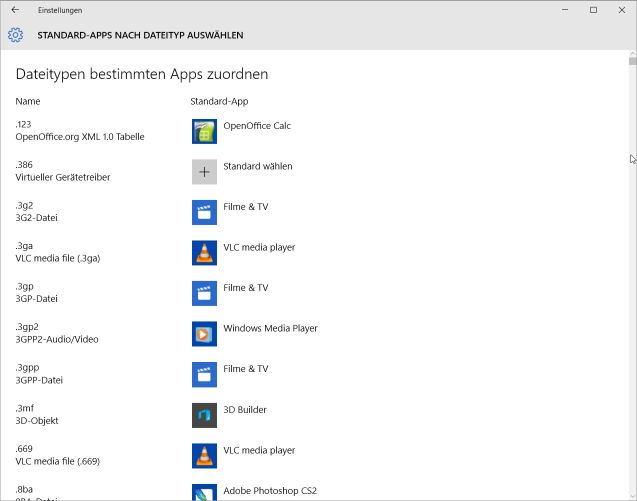Image resolution: width=637 pixels, height=501 pixels.
Task: Click the VLC cone icon for .3ga
Action: pos(204,253)
